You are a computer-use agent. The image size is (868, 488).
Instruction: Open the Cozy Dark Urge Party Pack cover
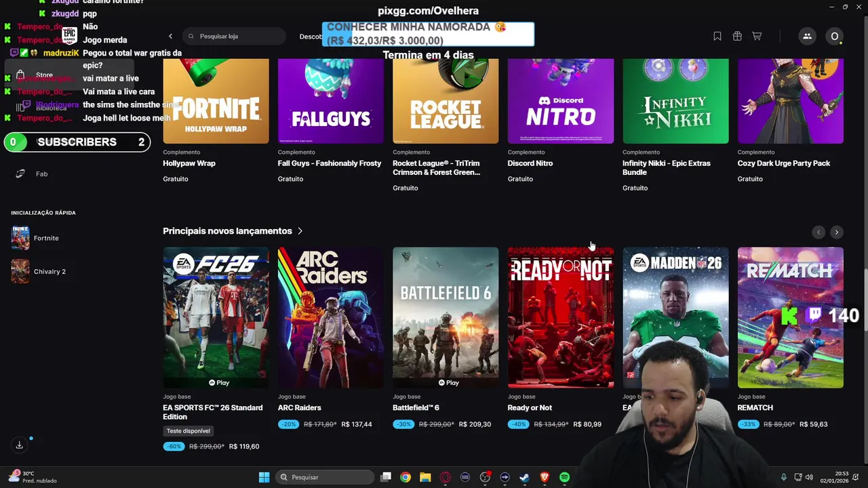click(x=791, y=101)
